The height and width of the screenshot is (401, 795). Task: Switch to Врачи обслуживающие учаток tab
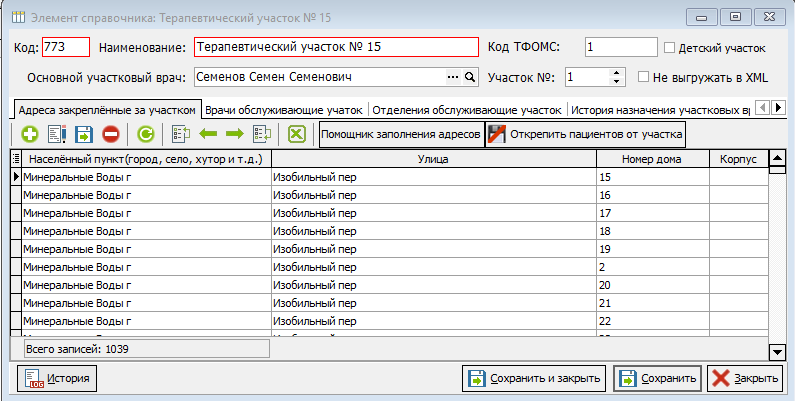(284, 110)
